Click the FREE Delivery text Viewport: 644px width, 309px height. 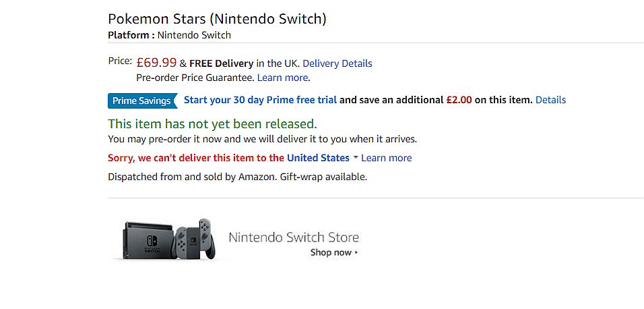coord(221,63)
